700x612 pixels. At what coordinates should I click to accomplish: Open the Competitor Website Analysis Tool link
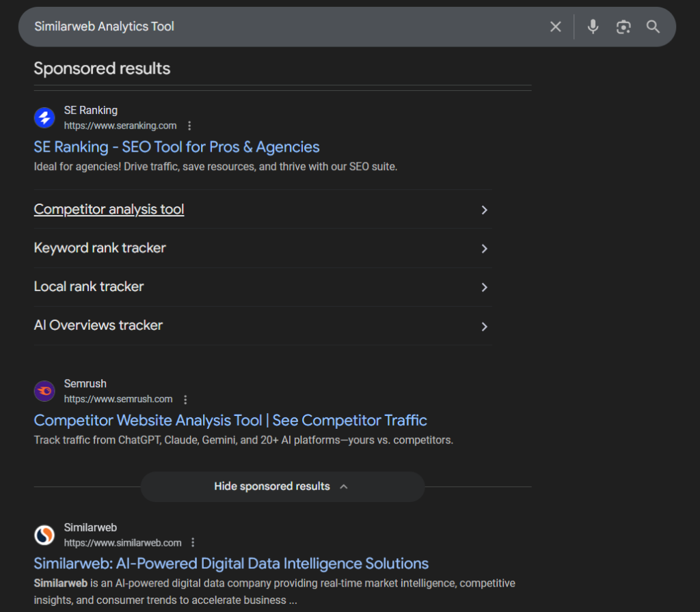tap(230, 420)
